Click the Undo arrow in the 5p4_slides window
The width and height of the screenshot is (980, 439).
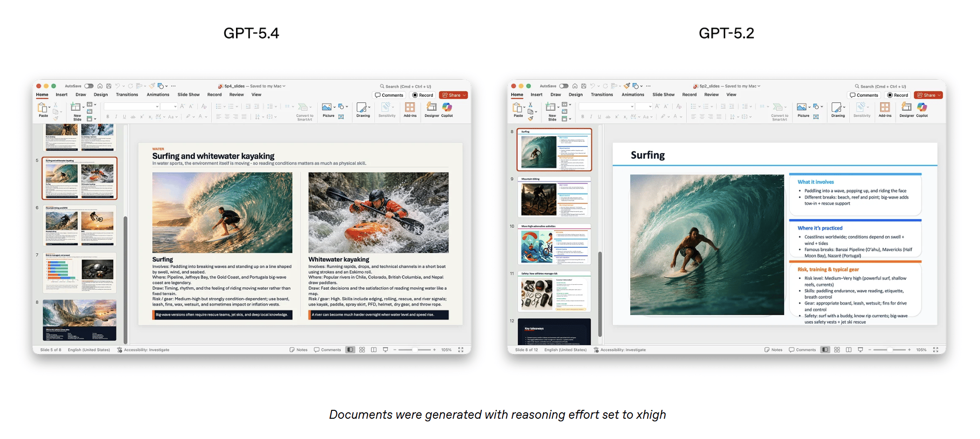[x=118, y=86]
